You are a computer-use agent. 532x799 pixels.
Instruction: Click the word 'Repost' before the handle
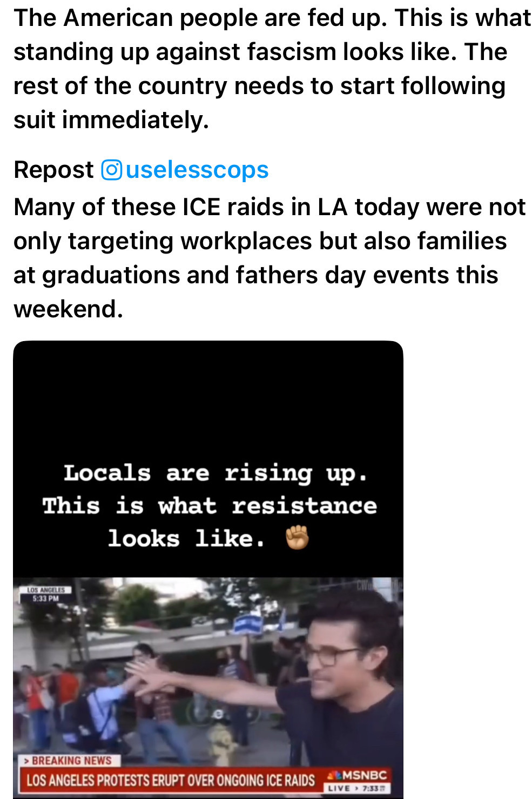53,170
